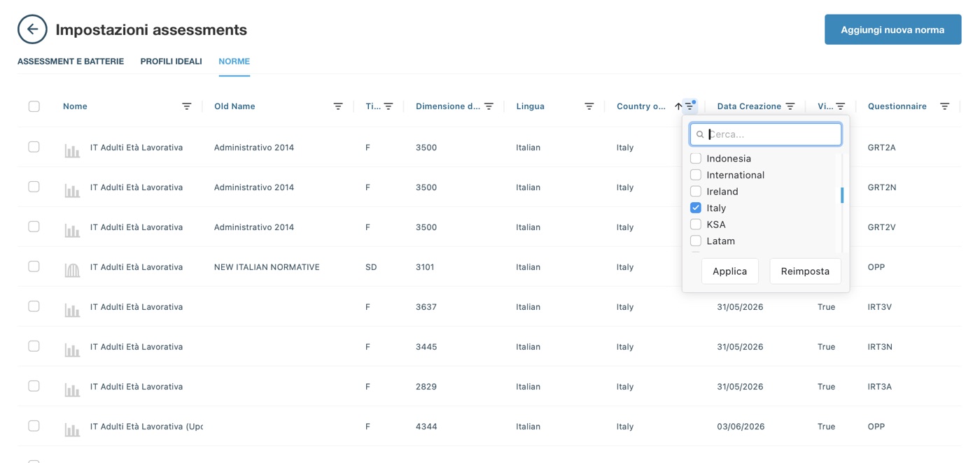Uncheck the Italy filter option
Image resolution: width=980 pixels, height=463 pixels.
[696, 208]
